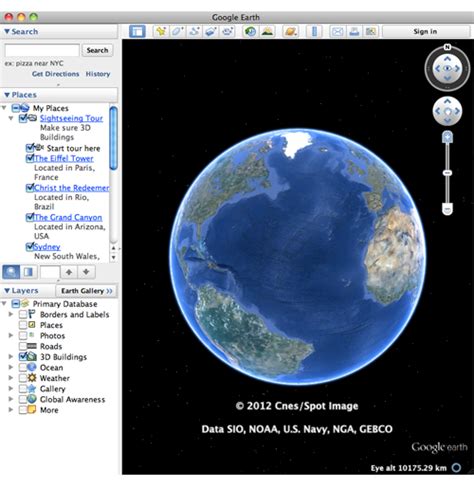
Task: Expand the Global Awareness layer arrow
Action: 11,399
